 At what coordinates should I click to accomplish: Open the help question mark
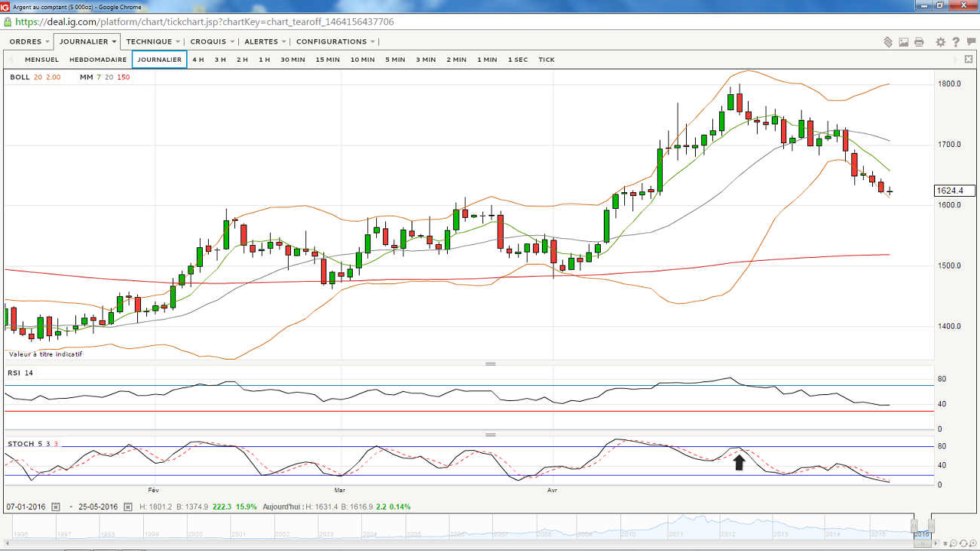click(x=956, y=42)
